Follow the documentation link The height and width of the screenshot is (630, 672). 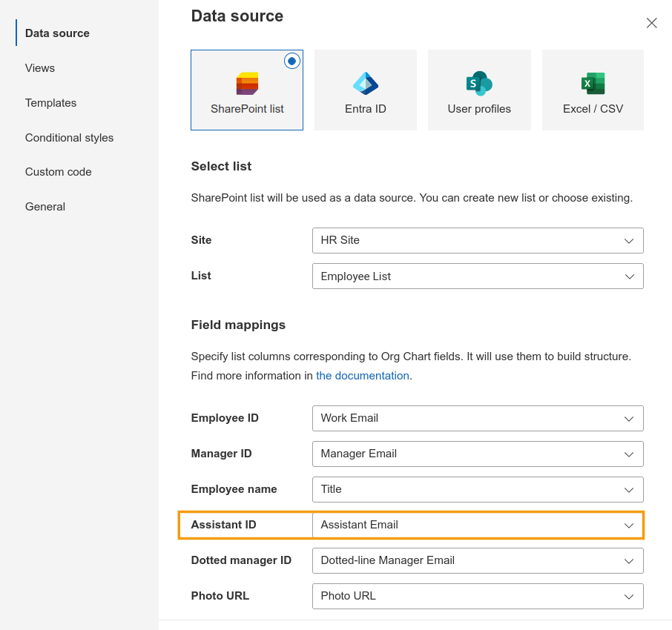(363, 376)
